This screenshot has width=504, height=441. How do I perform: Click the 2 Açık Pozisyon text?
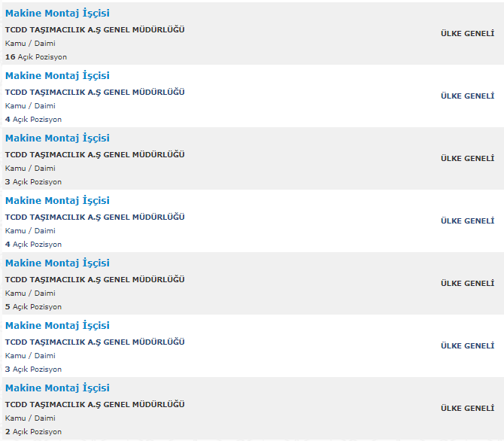coord(33,431)
